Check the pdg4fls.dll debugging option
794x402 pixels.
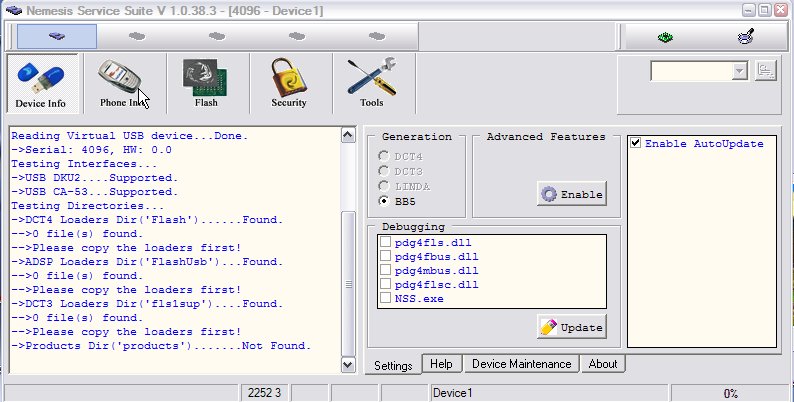click(385, 242)
